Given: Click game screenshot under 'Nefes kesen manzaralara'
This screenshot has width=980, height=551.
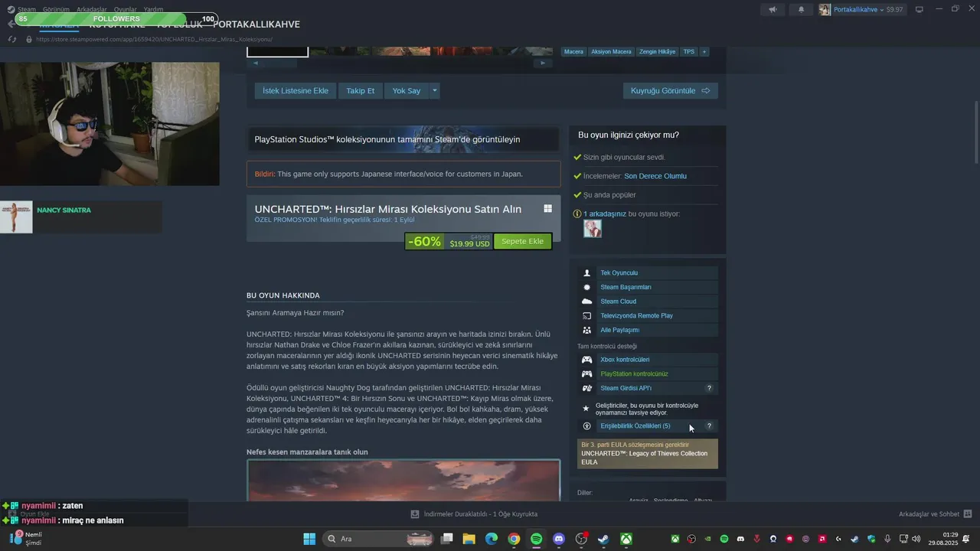Looking at the screenshot, I should click(403, 481).
